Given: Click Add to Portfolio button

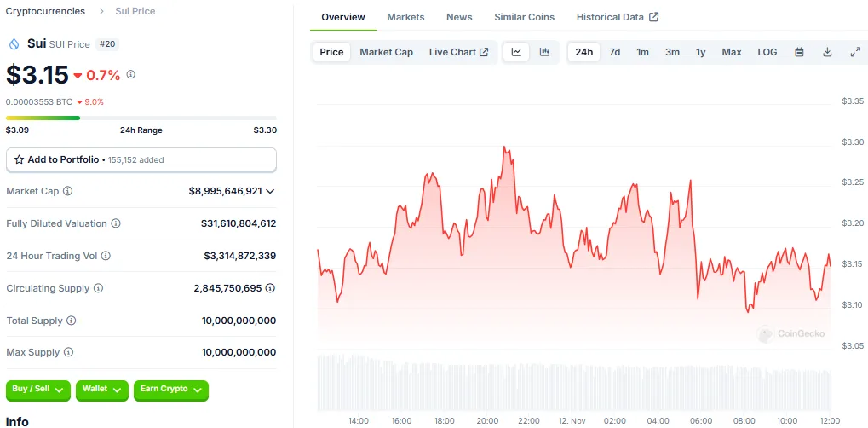Looking at the screenshot, I should [141, 159].
